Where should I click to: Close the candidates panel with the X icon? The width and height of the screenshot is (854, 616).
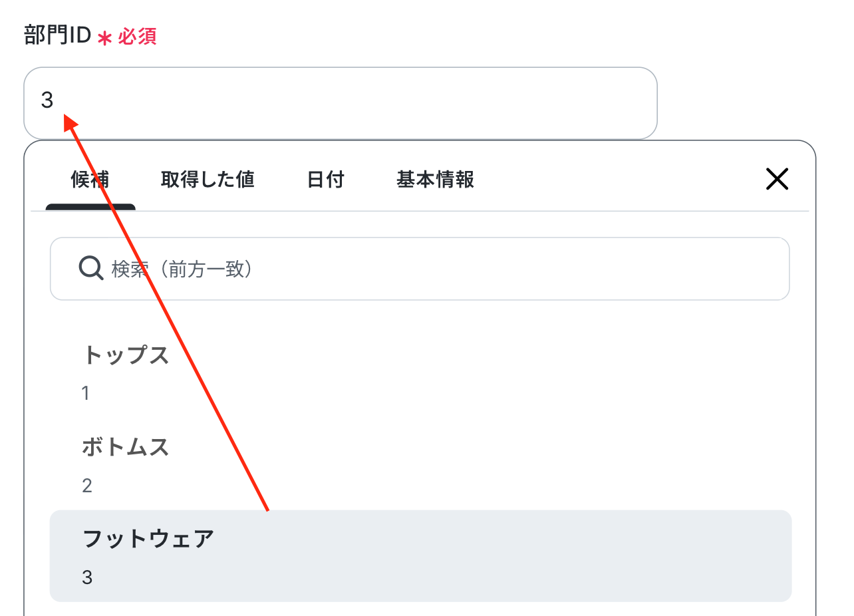click(777, 179)
